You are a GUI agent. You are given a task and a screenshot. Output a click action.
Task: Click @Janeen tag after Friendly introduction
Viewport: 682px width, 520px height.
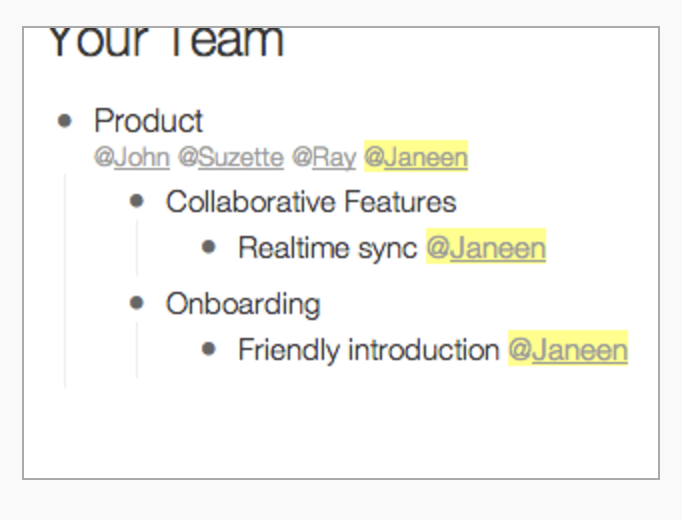coord(568,348)
